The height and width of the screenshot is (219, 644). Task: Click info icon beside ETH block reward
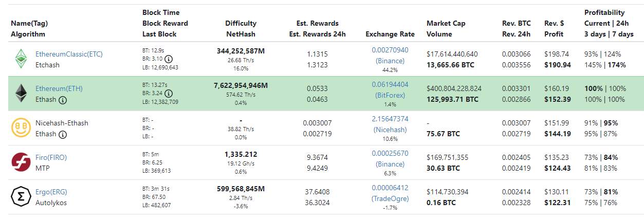[x=168, y=94]
